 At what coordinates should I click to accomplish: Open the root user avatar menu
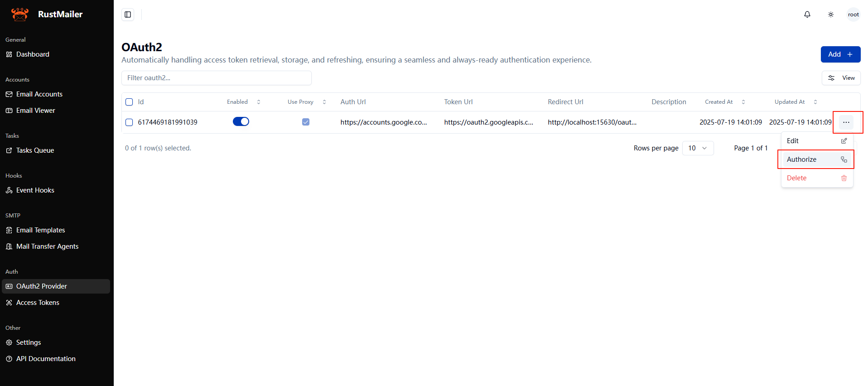click(854, 14)
